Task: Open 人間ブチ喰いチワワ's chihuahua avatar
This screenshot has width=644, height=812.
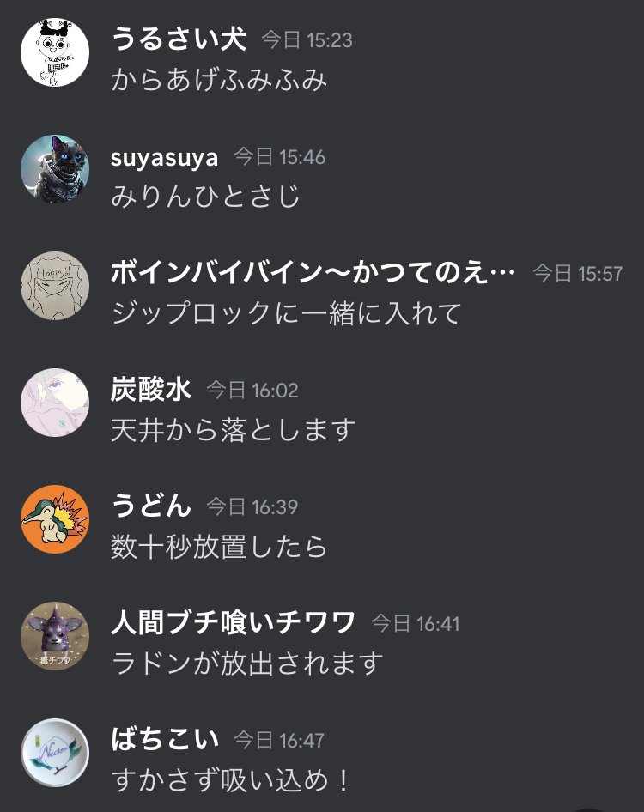Action: point(55,635)
